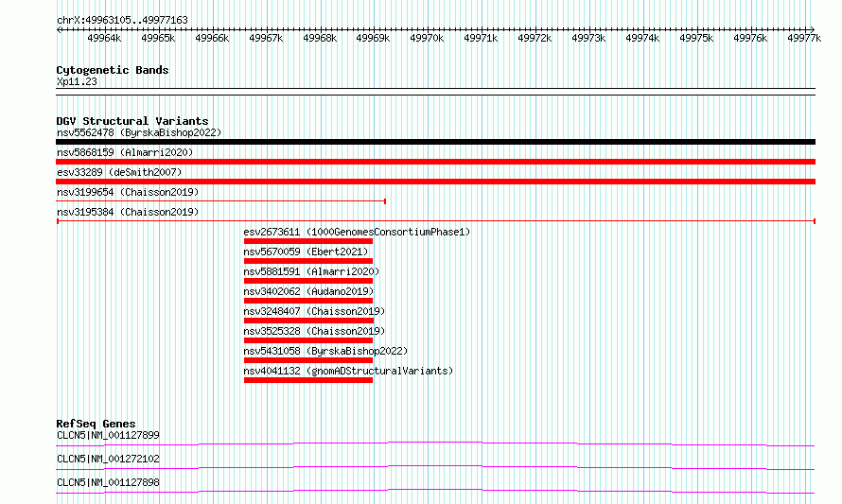This screenshot has height=504, width=842.
Task: Click the red bar under nsv4041132
Action: click(x=308, y=380)
